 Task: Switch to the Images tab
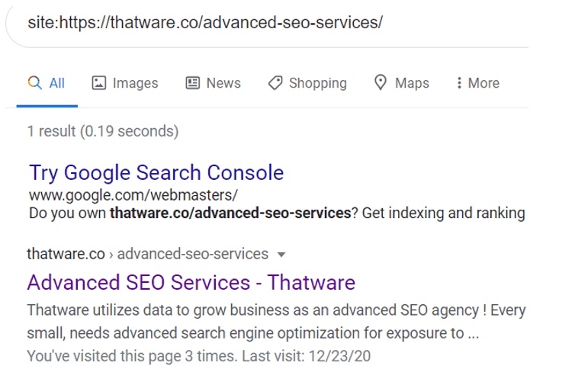135,83
